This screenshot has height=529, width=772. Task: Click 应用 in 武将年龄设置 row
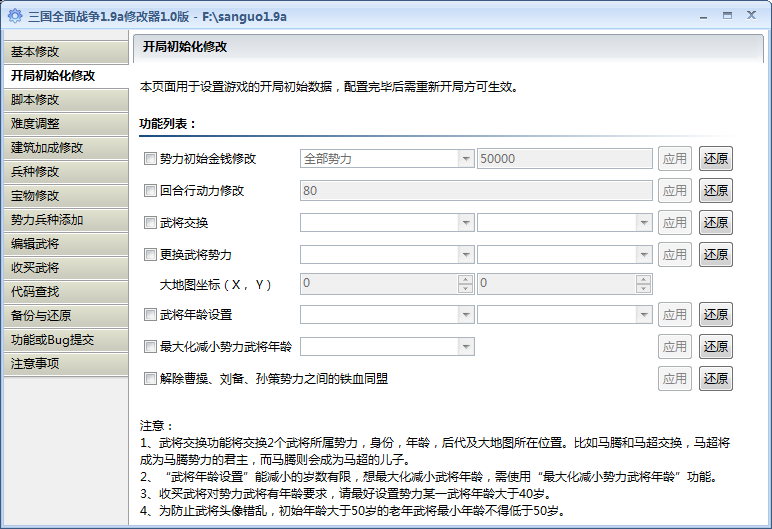(675, 315)
